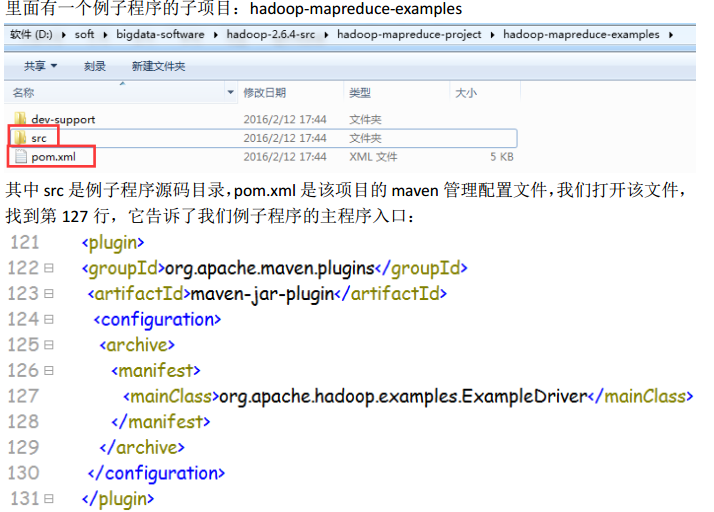Select the soft breadcrumb segment
The width and height of the screenshot is (714, 512).
click(x=84, y=35)
